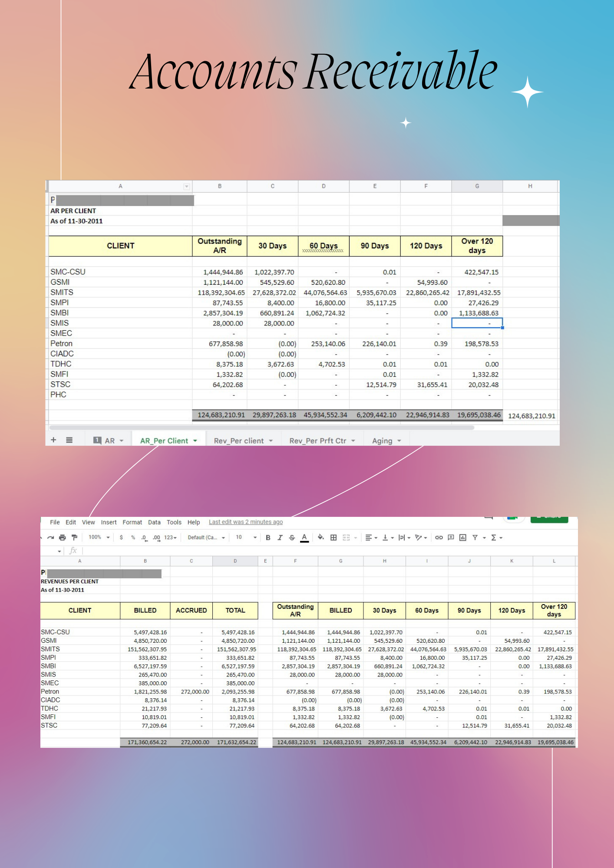Click the green Share button
The width and height of the screenshot is (614, 868).
coord(549,519)
